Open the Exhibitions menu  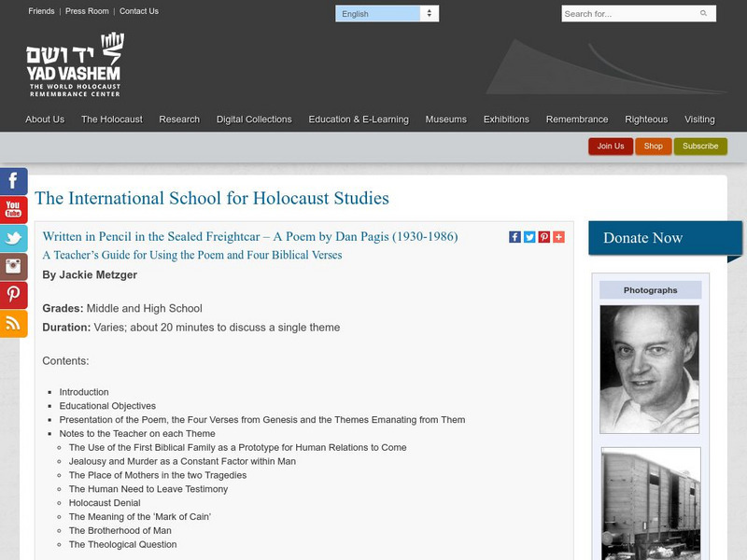506,119
